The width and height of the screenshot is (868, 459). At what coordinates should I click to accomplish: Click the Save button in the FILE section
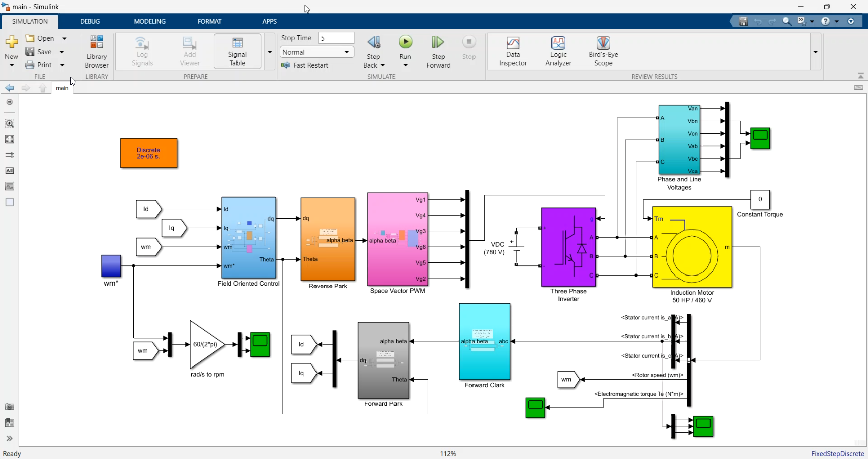(39, 52)
